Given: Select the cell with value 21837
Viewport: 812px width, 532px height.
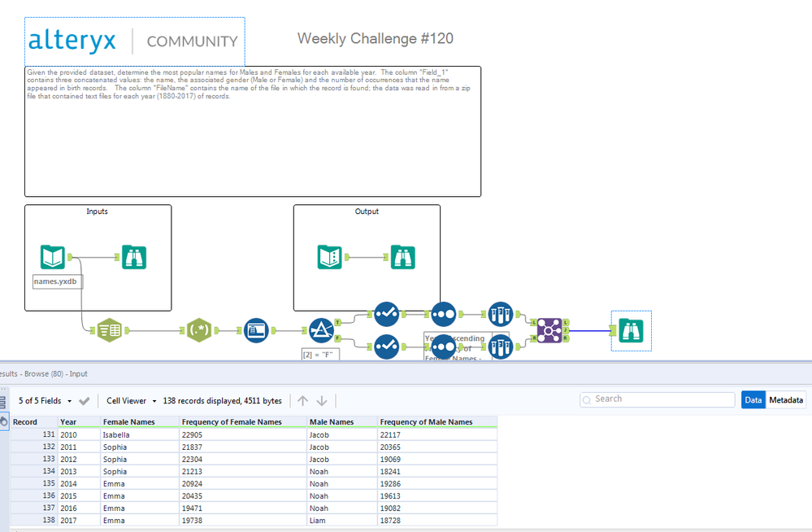Looking at the screenshot, I should [243, 447].
